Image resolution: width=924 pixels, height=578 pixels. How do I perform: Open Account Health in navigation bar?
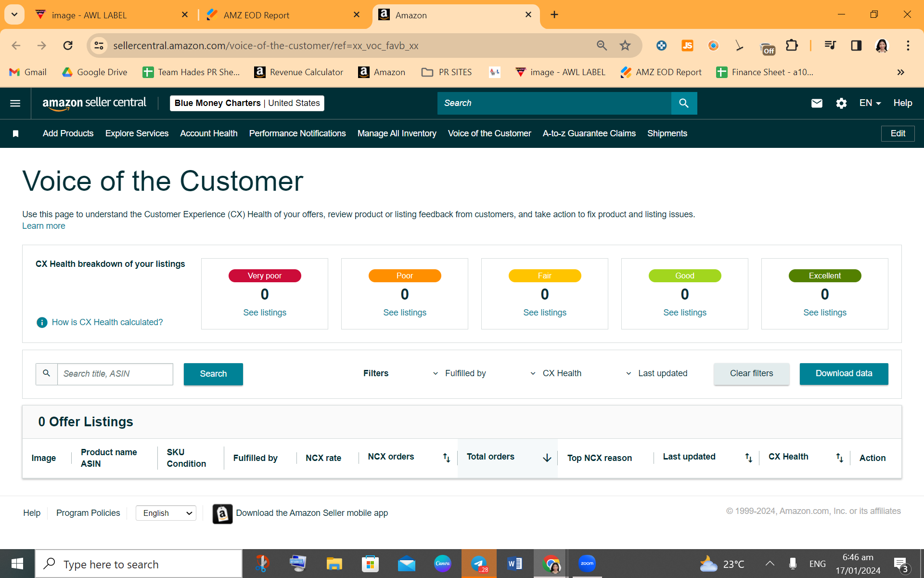click(209, 133)
